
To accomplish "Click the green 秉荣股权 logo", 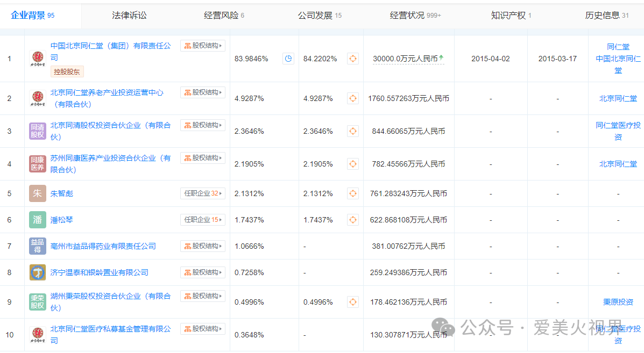I will click(x=37, y=302).
